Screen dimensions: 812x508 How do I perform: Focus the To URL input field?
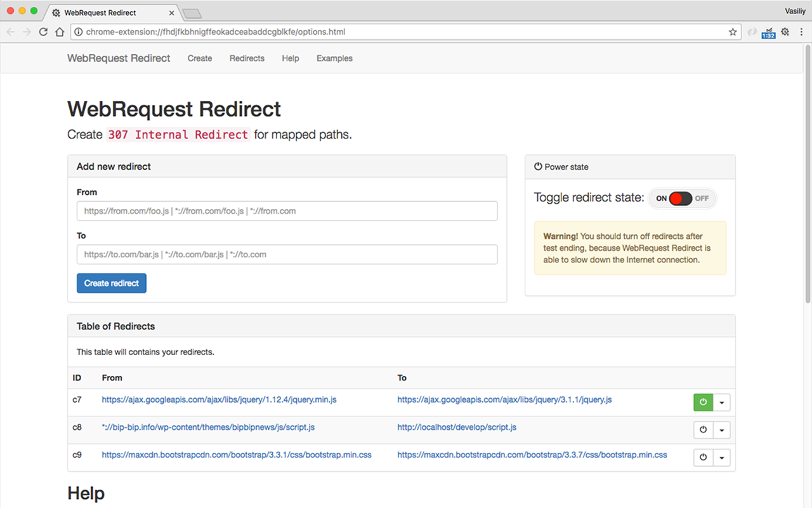tap(287, 255)
